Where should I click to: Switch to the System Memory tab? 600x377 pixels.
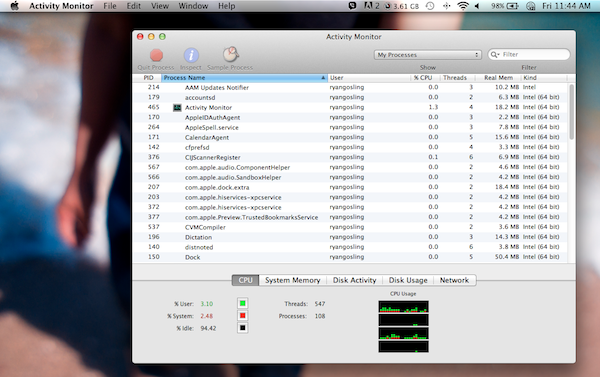[x=292, y=280]
